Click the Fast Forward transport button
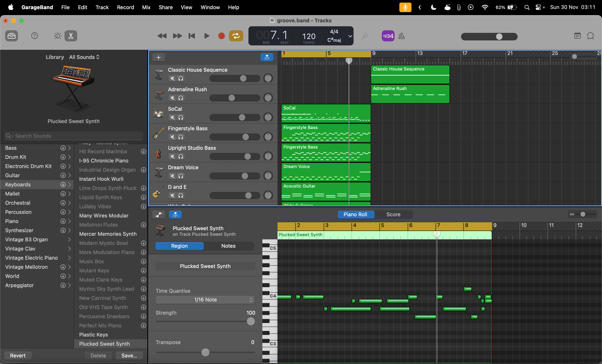The image size is (602, 364). (x=177, y=36)
